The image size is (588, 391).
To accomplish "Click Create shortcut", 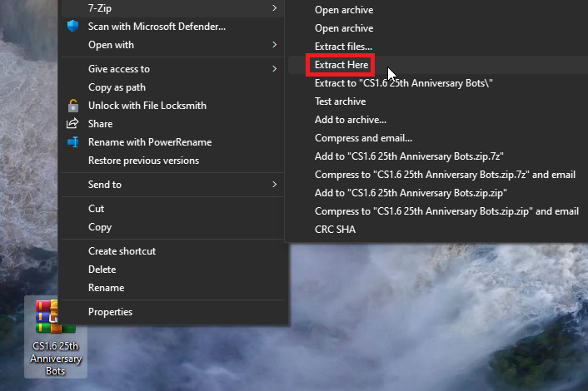I will coord(122,251).
